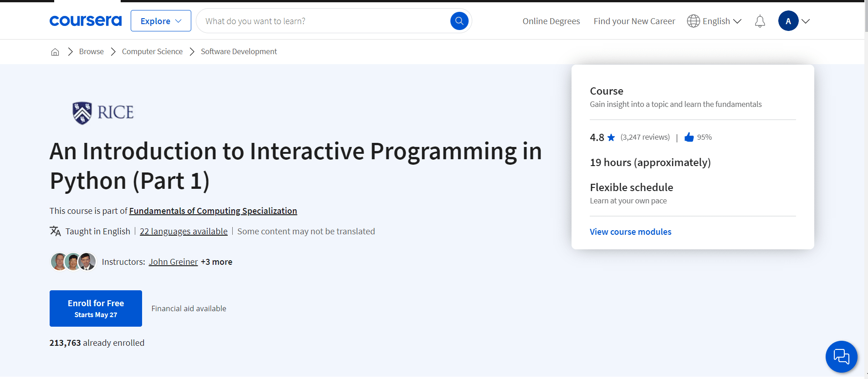
Task: Click the home breadcrumb icon
Action: [x=55, y=52]
